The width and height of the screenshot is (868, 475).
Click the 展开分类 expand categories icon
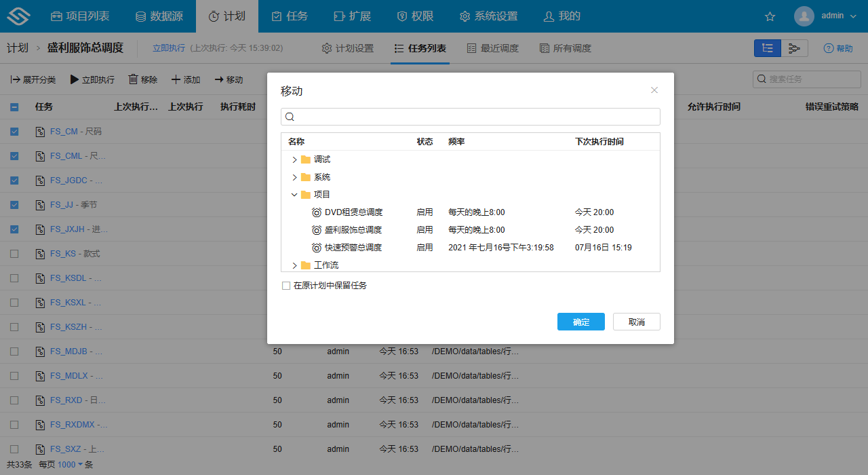[16, 79]
